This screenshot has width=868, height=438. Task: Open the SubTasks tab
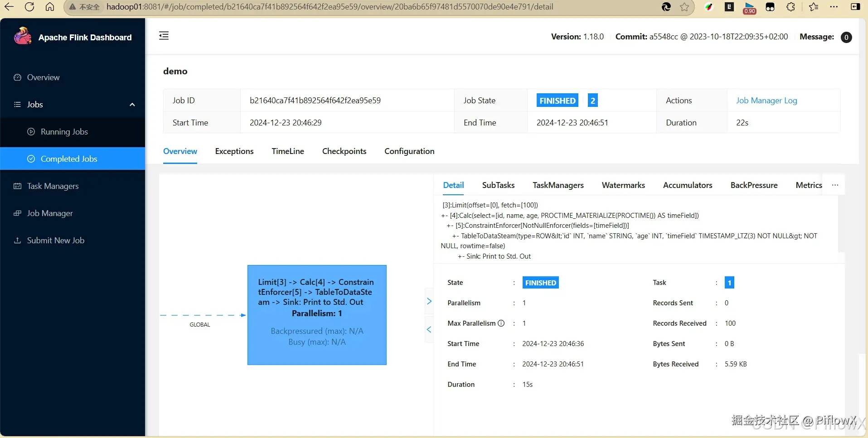coord(498,185)
